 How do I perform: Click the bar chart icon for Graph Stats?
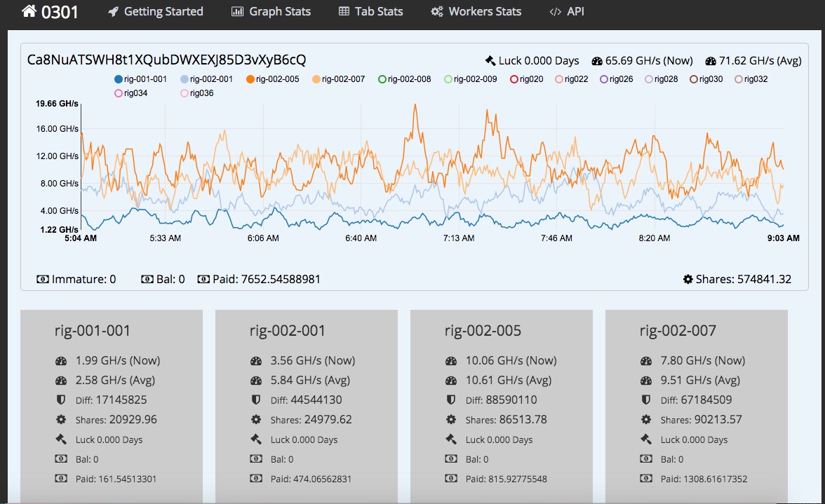(238, 12)
